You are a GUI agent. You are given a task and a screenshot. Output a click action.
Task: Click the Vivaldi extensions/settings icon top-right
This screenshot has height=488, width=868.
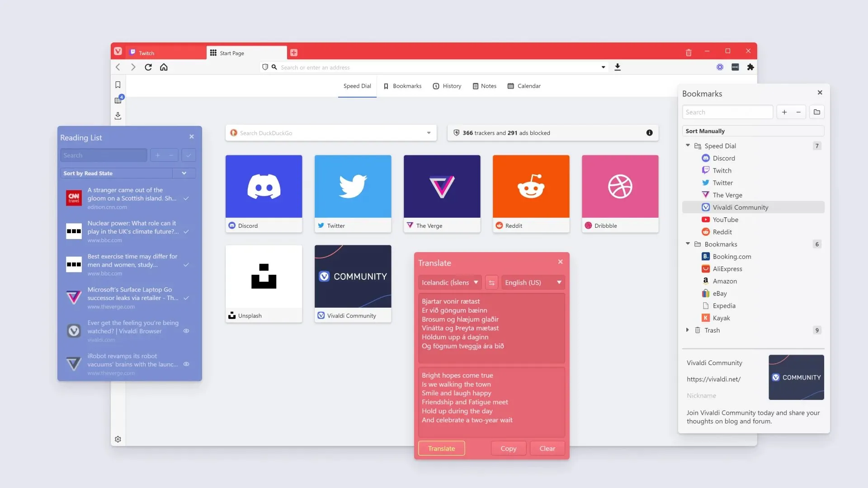coord(750,67)
